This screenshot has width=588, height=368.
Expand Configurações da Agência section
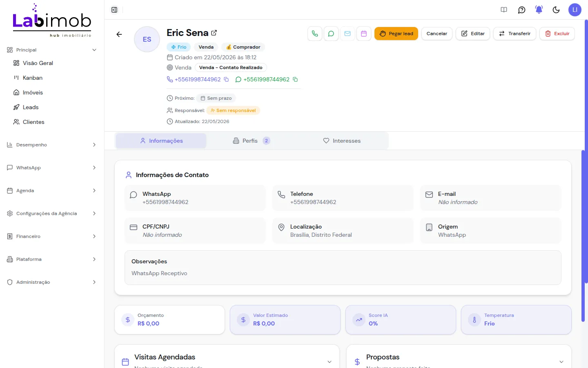pos(52,213)
